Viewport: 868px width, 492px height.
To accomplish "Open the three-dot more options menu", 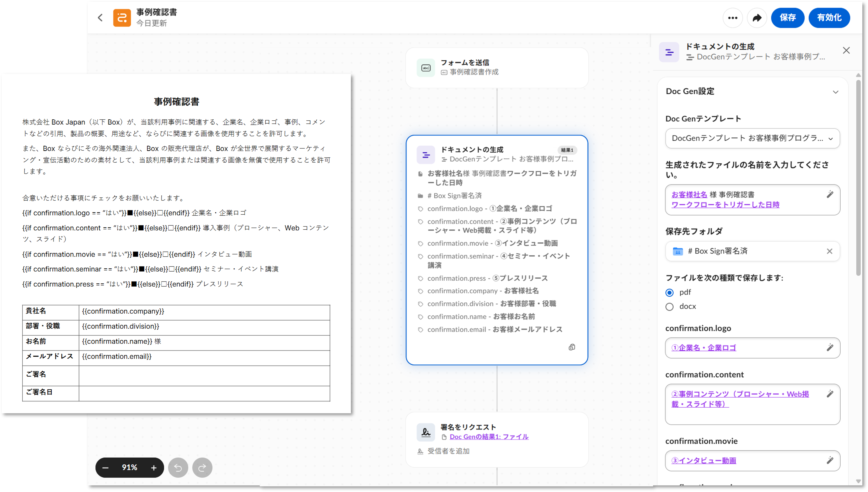I will [732, 18].
